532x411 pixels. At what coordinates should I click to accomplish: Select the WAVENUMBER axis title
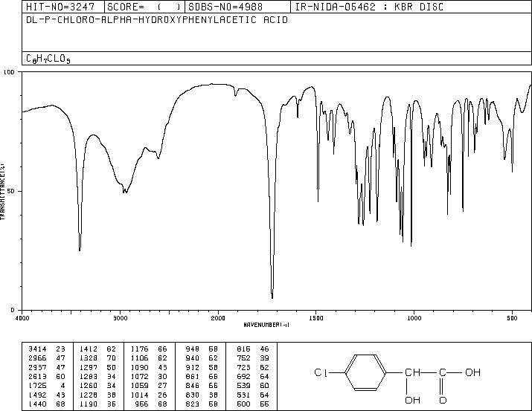[x=266, y=325]
